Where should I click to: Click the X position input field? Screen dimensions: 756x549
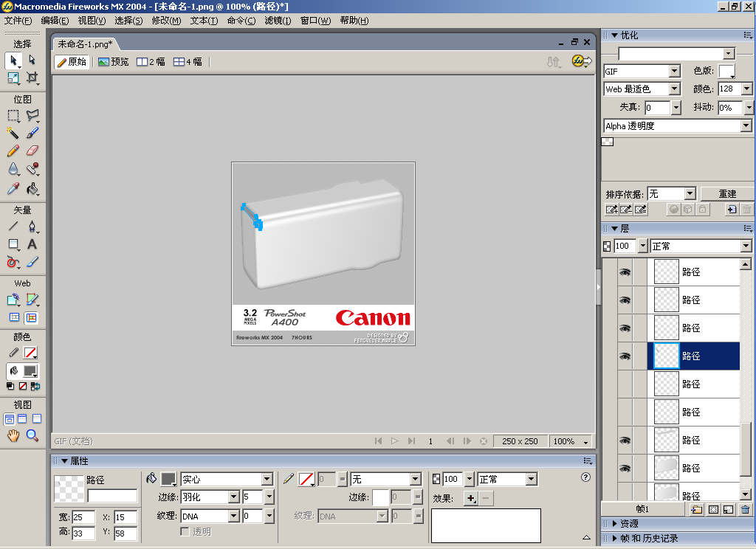point(126,517)
